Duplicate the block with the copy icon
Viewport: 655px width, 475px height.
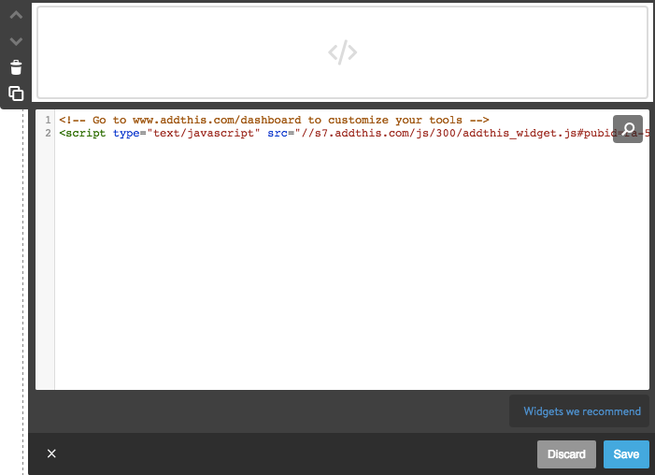(16, 93)
